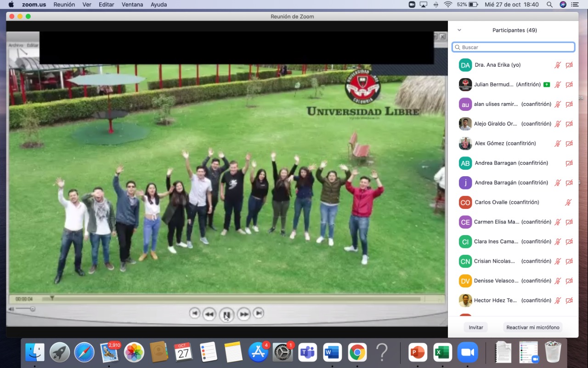Open PowerPoint from the dock
Screen dimensions: 588x368
pos(418,353)
